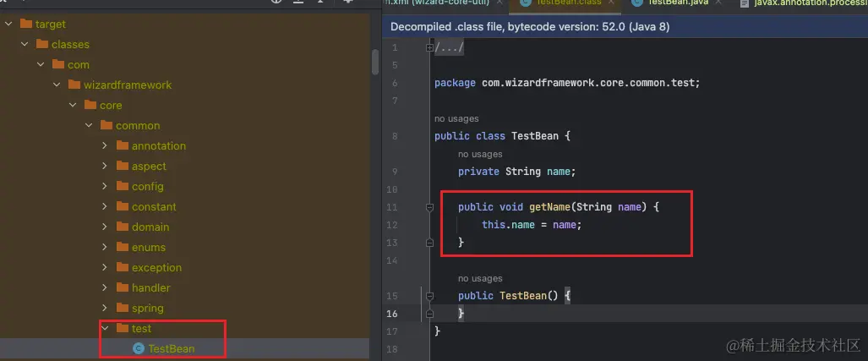Click the fold end marker on line 16
Viewport: 868px width, 361px height.
pyautogui.click(x=429, y=314)
